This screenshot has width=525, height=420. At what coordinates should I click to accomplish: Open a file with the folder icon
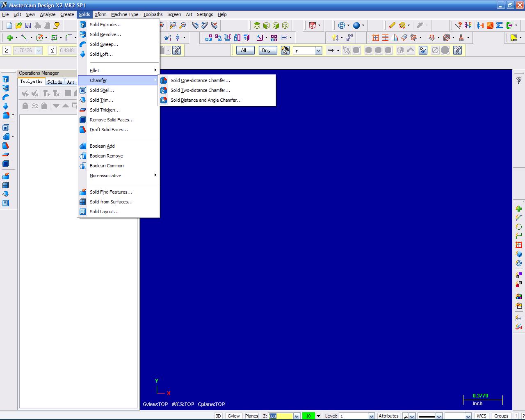(x=19, y=25)
